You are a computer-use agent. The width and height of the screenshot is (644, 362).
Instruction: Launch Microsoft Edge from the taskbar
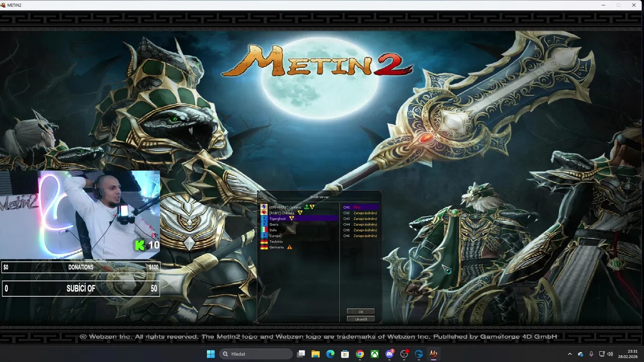click(x=330, y=354)
